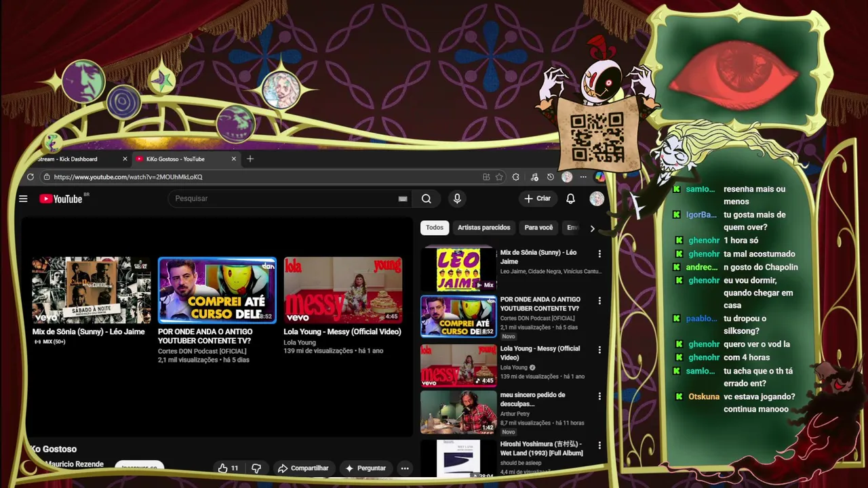Image resolution: width=868 pixels, height=488 pixels.
Task: Open the YouTube hamburger guide menu
Action: (23, 199)
